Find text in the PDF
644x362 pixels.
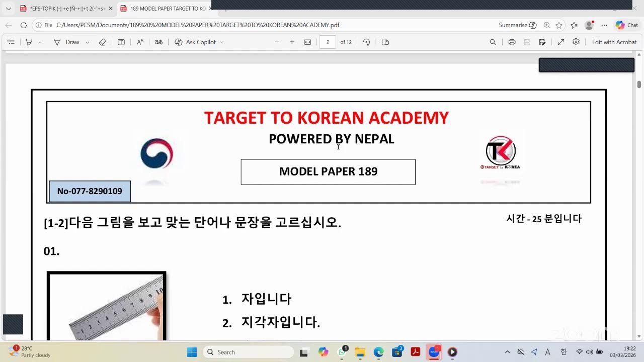click(493, 42)
